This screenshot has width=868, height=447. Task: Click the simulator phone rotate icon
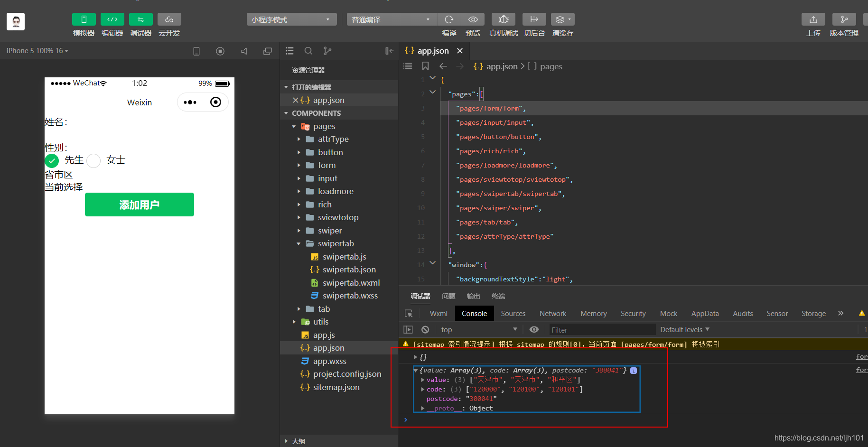coord(196,51)
